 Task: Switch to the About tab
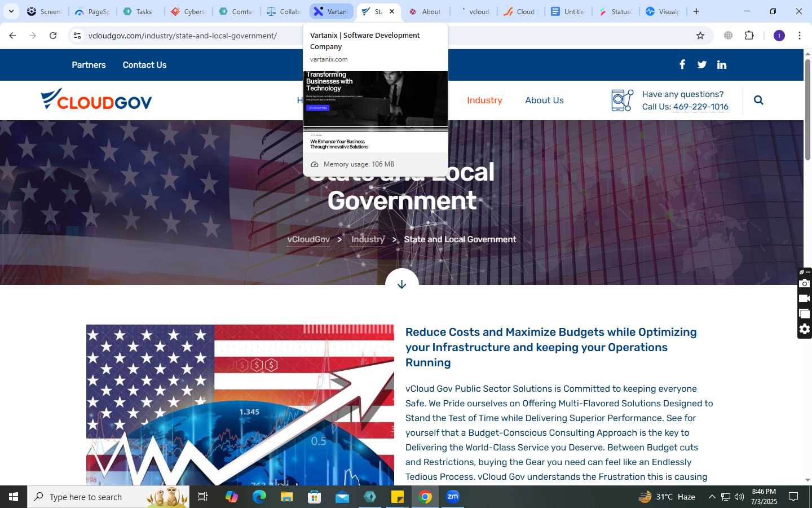[427, 11]
